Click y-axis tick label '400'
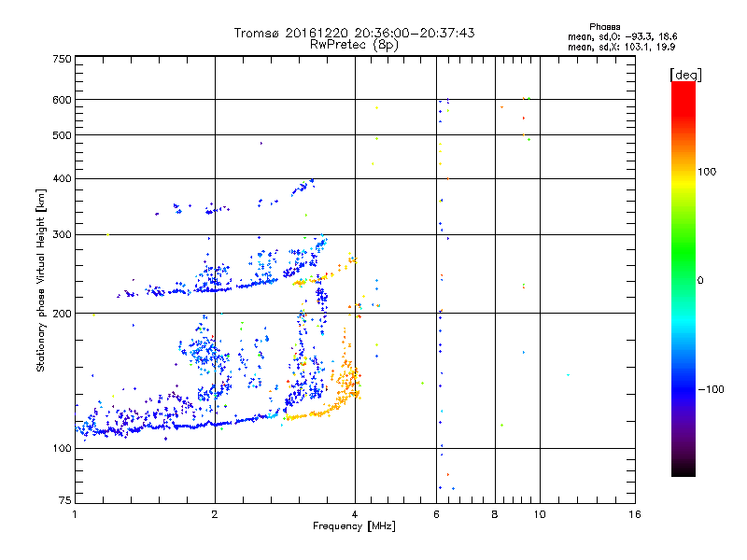The height and width of the screenshot is (560, 747). (62, 178)
